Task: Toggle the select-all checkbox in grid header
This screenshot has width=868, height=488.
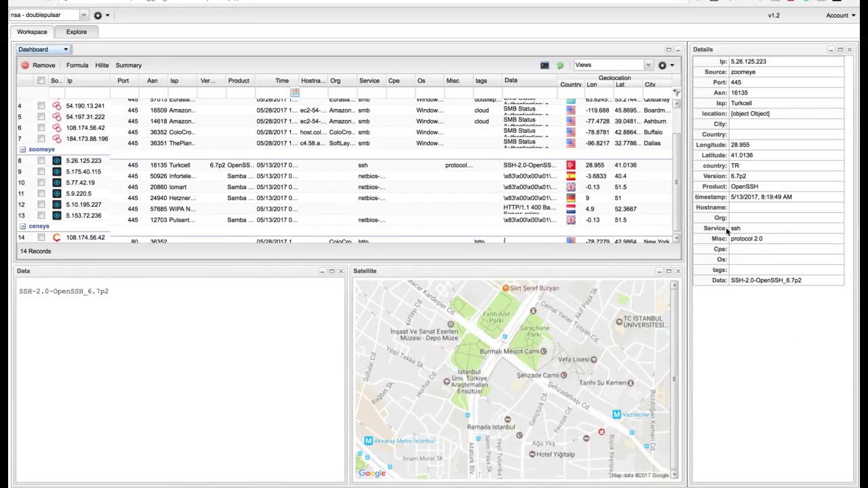Action: 41,81
